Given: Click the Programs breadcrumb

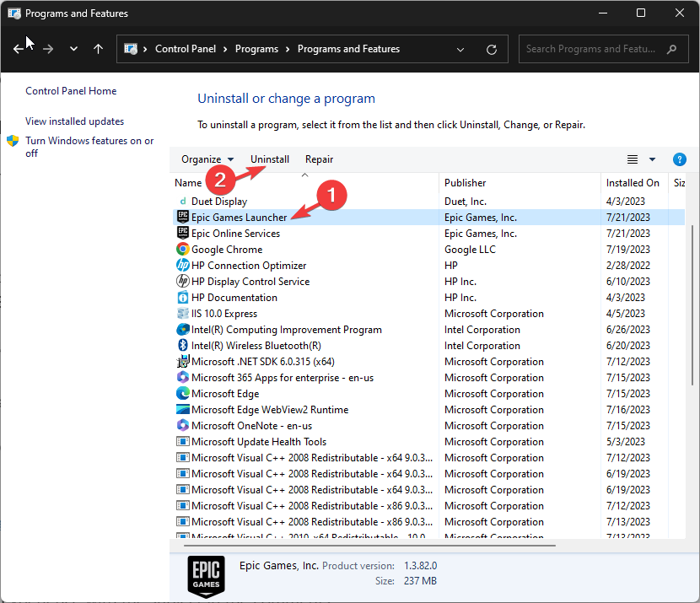Looking at the screenshot, I should (x=256, y=49).
